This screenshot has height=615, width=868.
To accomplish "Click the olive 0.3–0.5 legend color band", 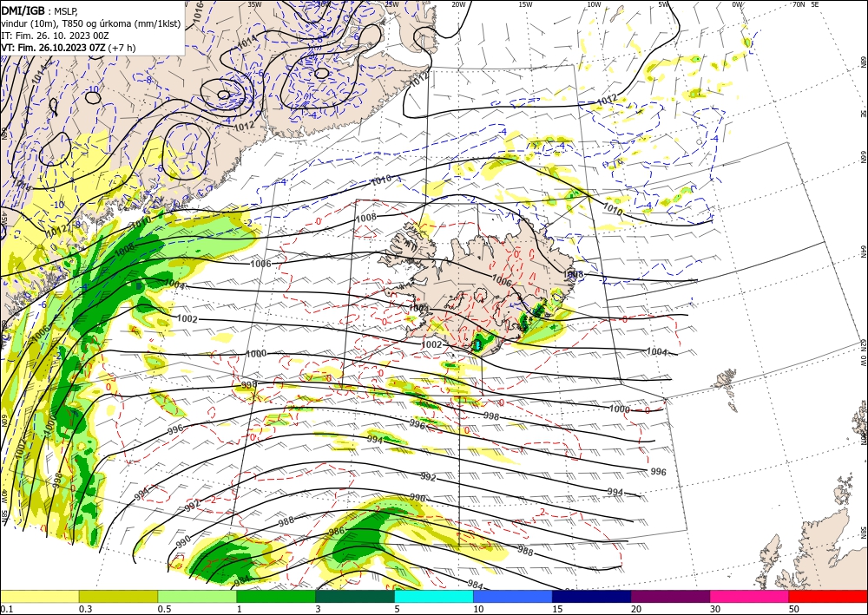I will click(118, 596).
